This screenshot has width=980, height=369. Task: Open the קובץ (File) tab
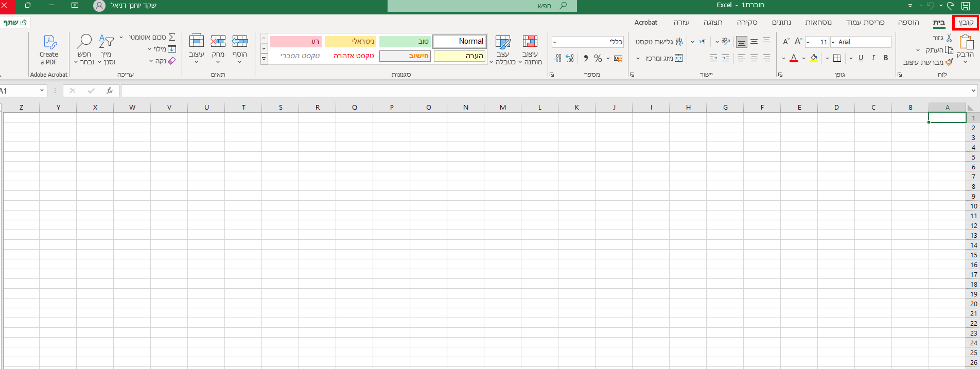pos(966,23)
